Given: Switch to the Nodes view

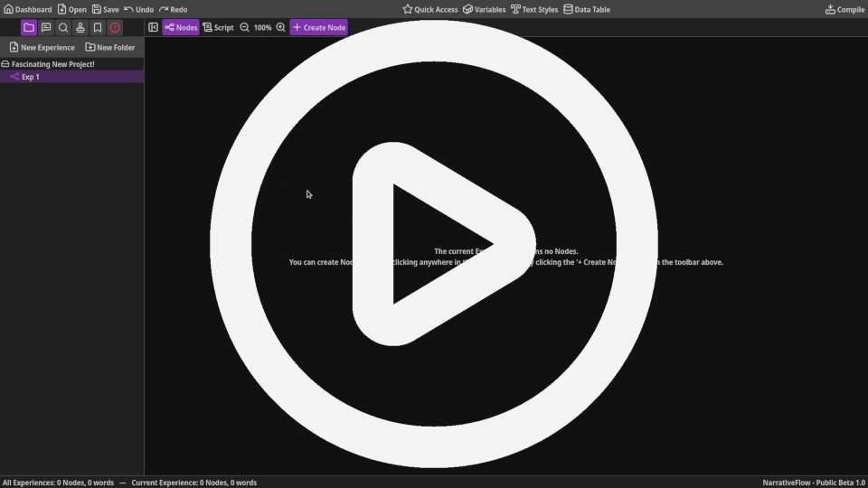Looking at the screenshot, I should pyautogui.click(x=181, y=28).
